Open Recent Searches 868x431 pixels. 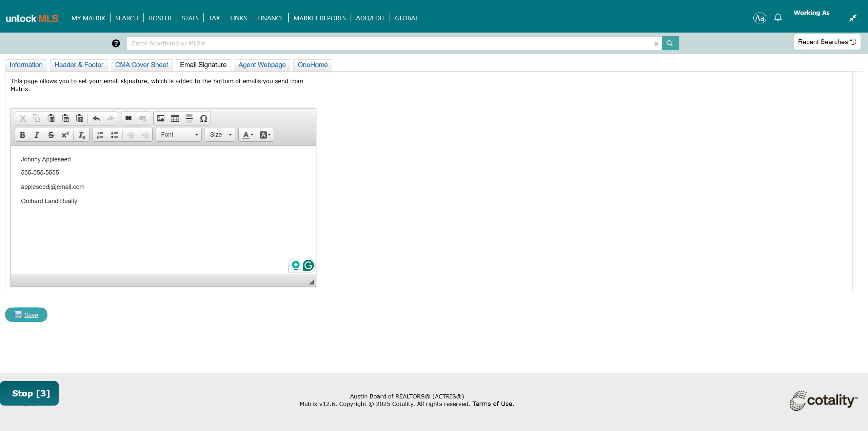[827, 42]
